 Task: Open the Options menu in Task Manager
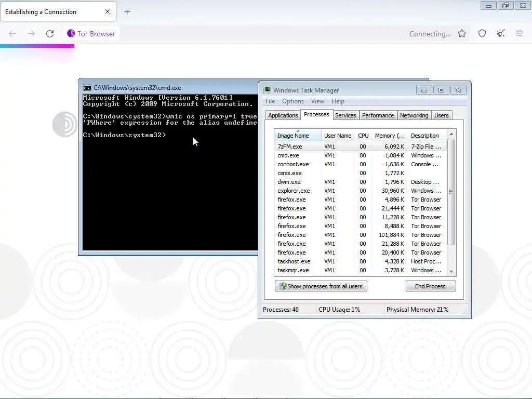[293, 101]
